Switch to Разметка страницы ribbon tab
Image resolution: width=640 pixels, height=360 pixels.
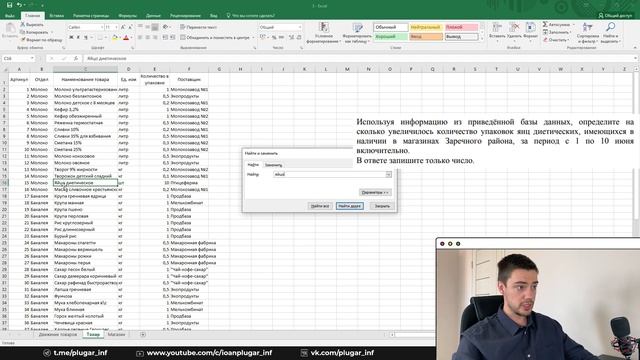point(91,16)
